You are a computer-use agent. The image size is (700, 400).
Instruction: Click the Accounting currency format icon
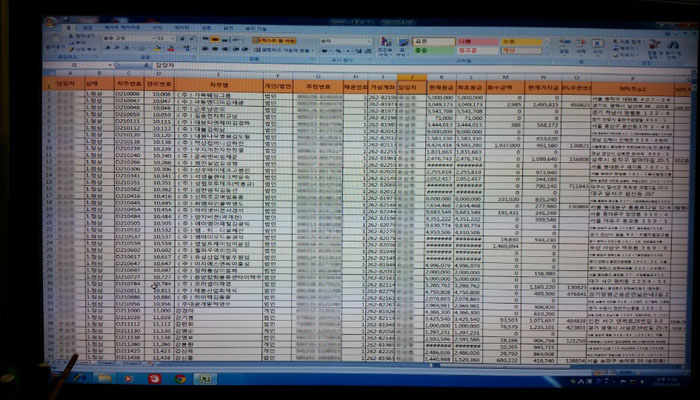(x=326, y=51)
